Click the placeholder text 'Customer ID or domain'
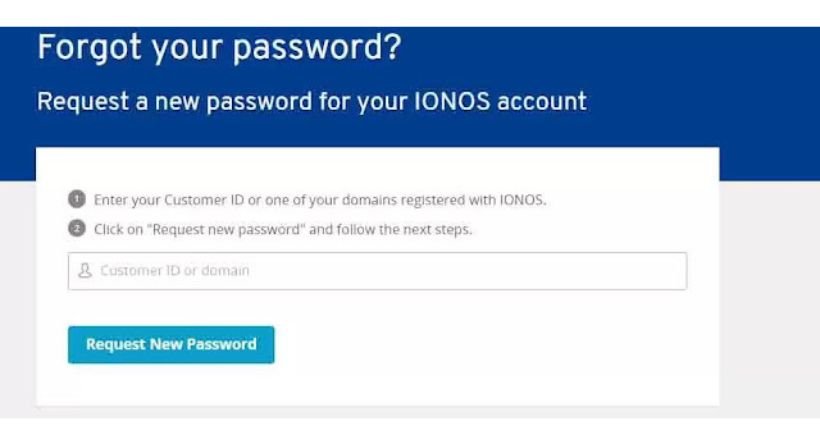The width and height of the screenshot is (820, 445). pyautogui.click(x=175, y=270)
